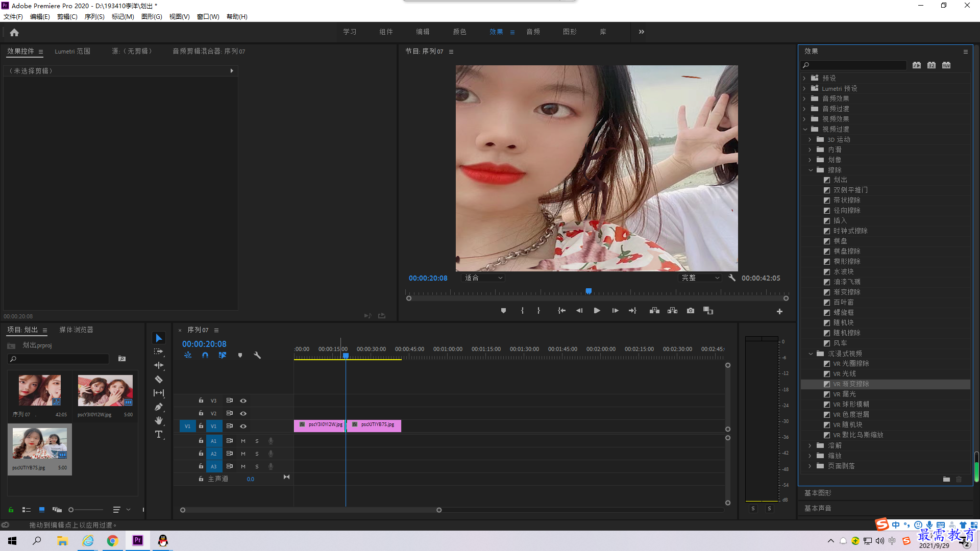The height and width of the screenshot is (551, 980).
Task: Toggle lock on V3 track
Action: coord(201,400)
